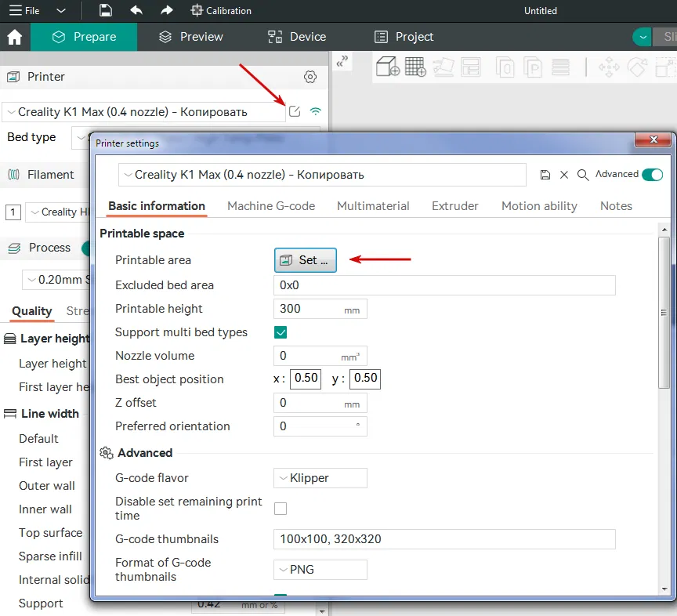Open the Creality filament dropdown
Image resolution: width=677 pixels, height=616 pixels.
(58, 212)
